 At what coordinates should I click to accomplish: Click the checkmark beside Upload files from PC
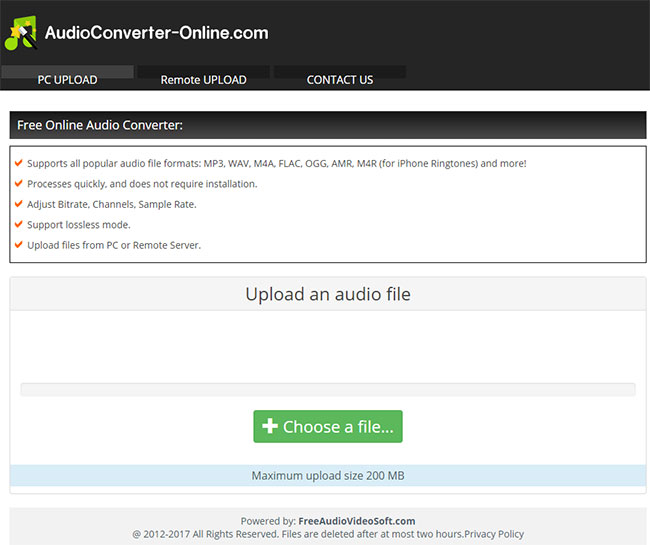(19, 244)
